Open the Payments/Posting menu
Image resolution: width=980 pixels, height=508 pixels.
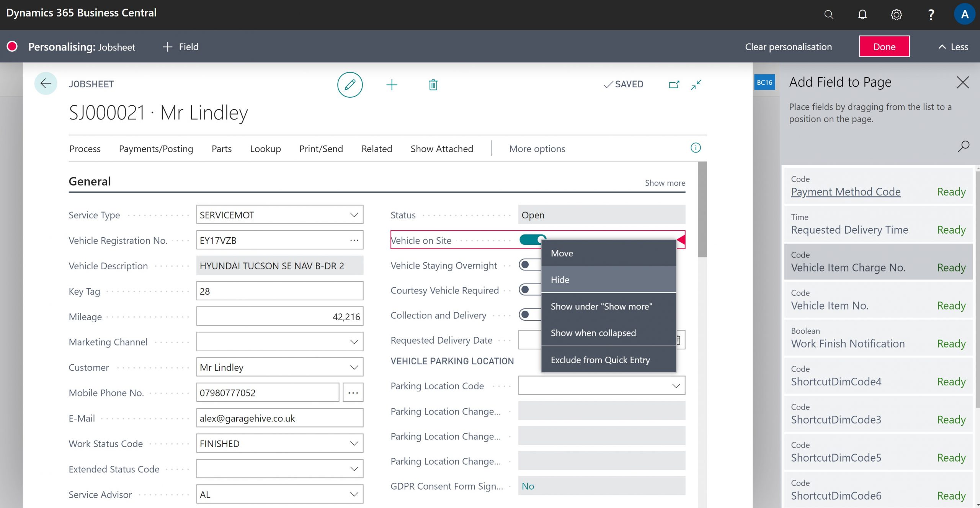pos(156,149)
